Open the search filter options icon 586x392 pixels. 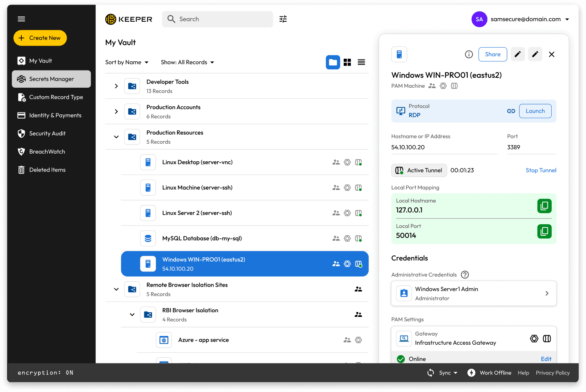(x=283, y=19)
